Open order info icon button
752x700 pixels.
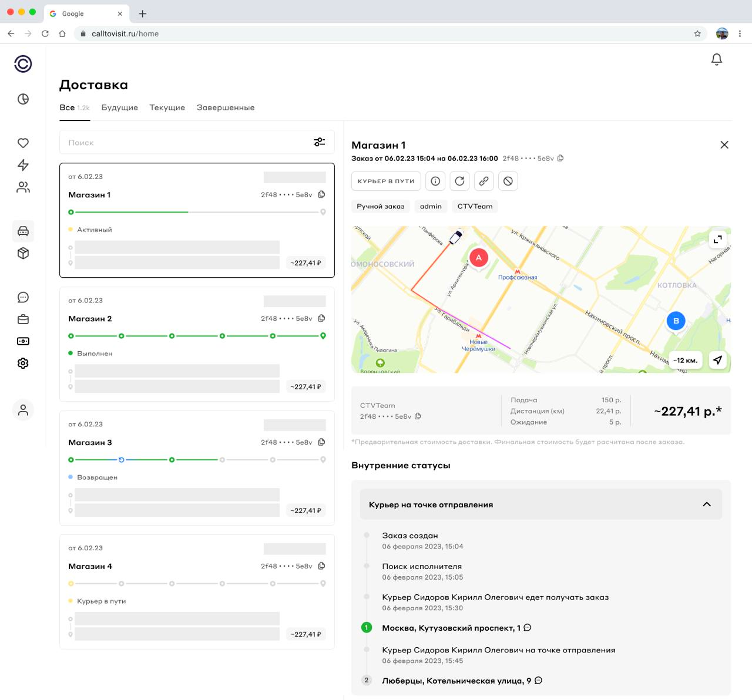coord(435,181)
